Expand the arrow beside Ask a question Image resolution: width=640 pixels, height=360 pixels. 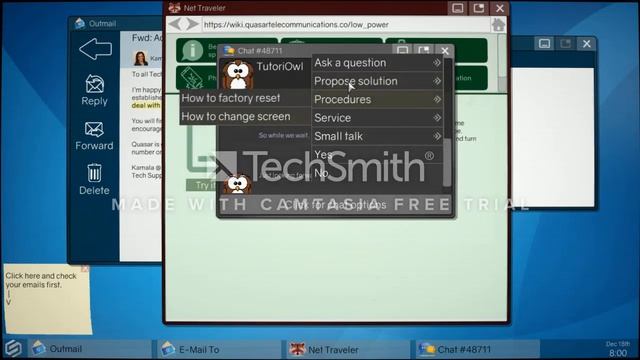[437, 63]
